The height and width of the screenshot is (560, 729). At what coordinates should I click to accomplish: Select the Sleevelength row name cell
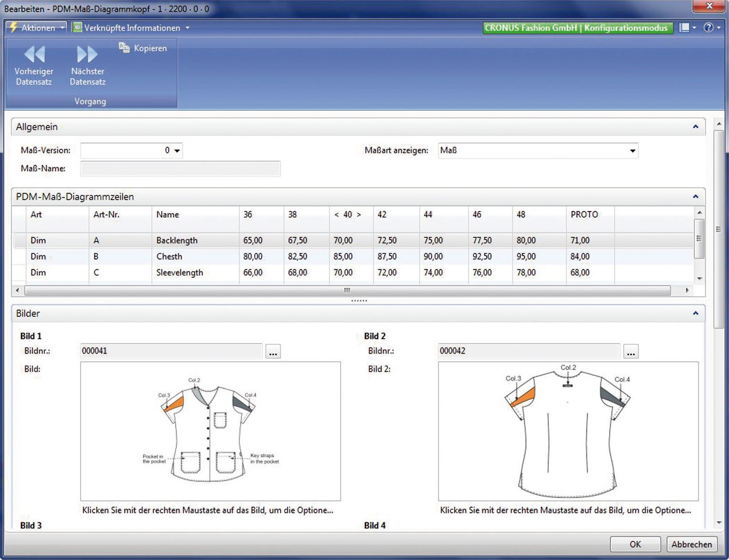[195, 272]
